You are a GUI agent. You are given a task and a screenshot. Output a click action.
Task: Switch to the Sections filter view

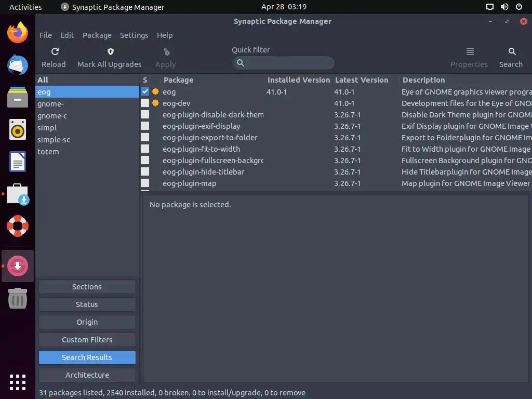(87, 287)
